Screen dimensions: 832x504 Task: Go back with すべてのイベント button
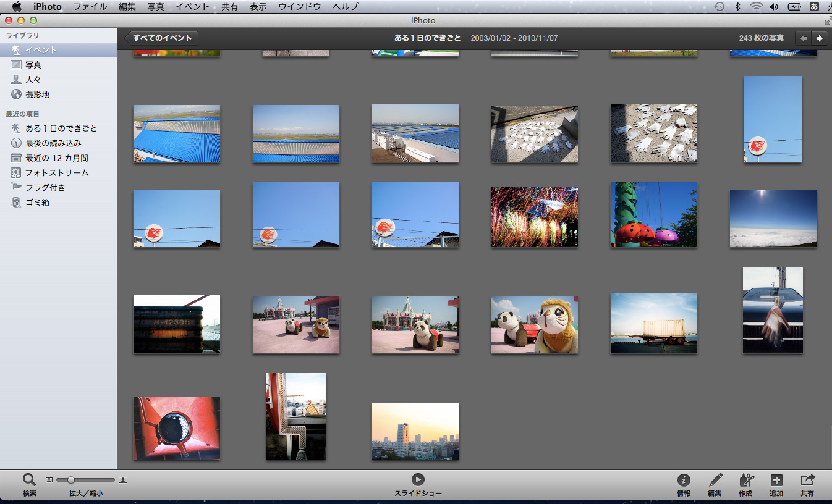coord(162,38)
